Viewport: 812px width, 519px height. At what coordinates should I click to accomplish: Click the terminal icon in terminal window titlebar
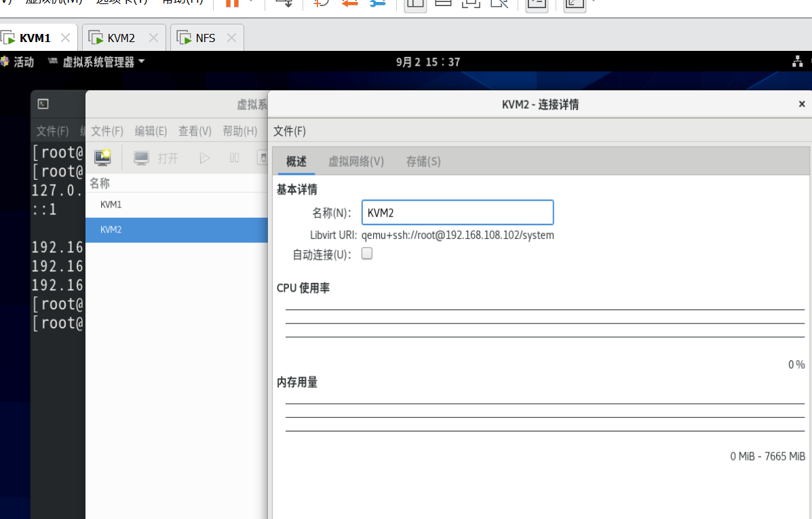[43, 104]
